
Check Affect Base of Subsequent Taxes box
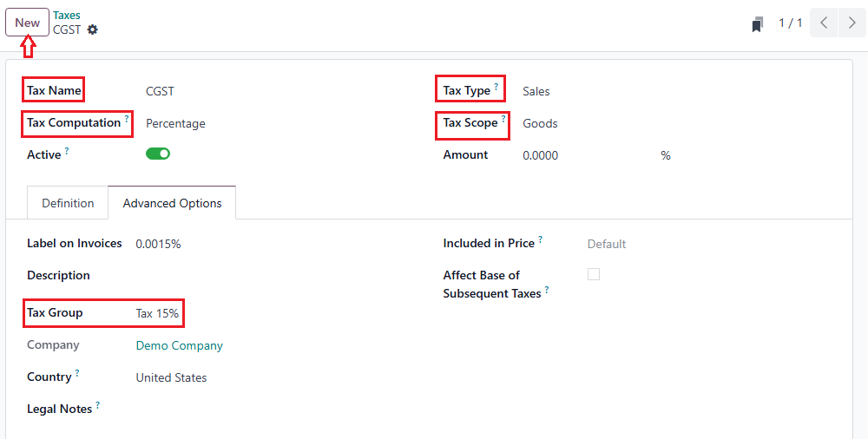[594, 274]
